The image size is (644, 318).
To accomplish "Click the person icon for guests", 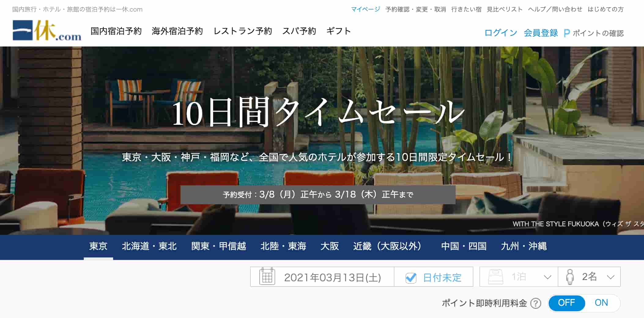I will pyautogui.click(x=570, y=277).
